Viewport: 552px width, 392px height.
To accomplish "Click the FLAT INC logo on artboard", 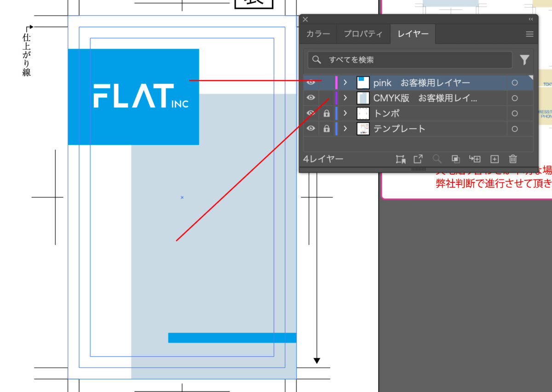I will coord(141,96).
